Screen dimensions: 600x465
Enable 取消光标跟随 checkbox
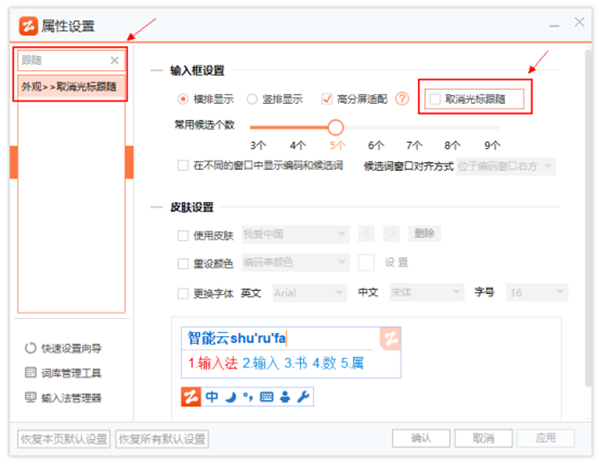(x=435, y=99)
